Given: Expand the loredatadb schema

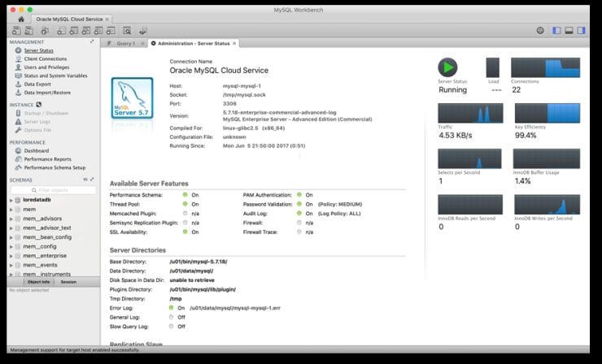Looking at the screenshot, I should (x=11, y=200).
